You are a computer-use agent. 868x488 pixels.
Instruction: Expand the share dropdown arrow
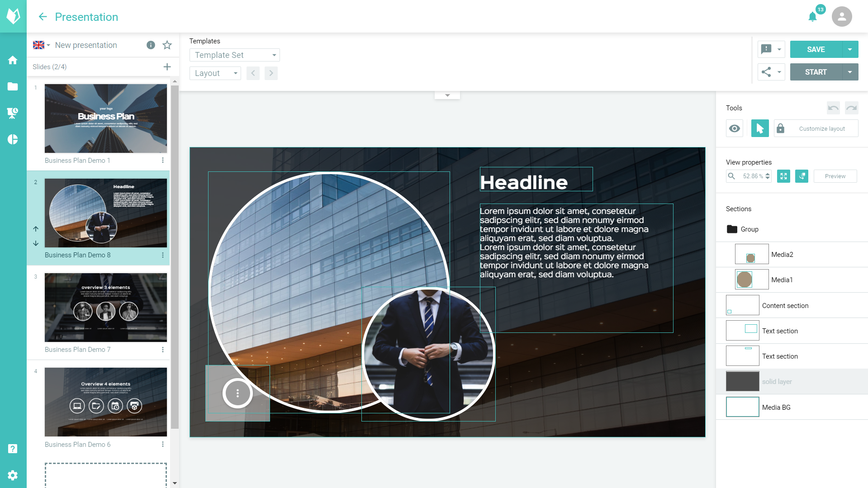[x=779, y=72]
